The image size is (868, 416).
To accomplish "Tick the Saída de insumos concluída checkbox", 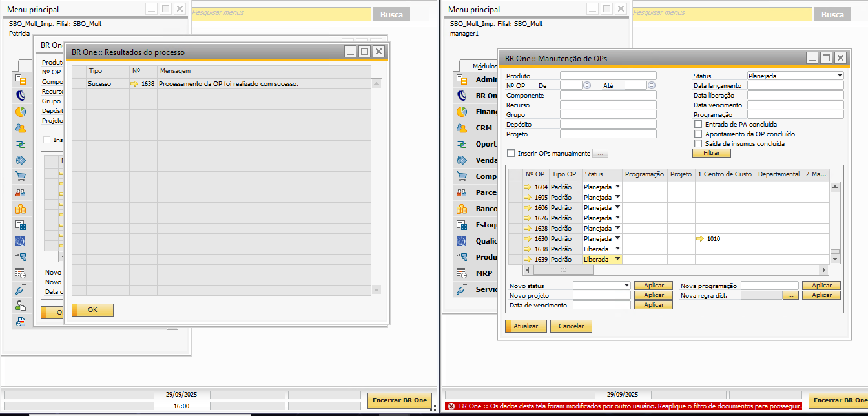I will 698,143.
